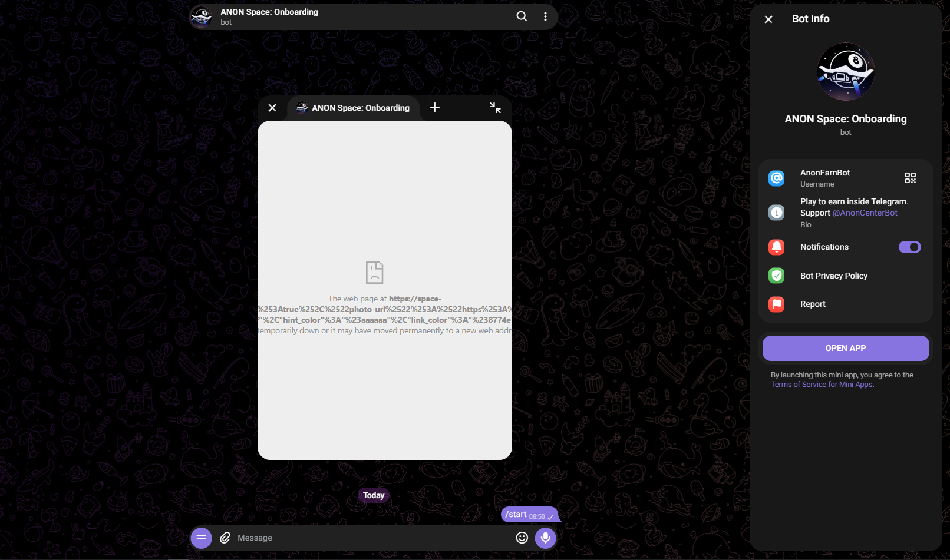Screen dimensions: 950x560
Task: Close the mini app window
Action: [x=272, y=108]
